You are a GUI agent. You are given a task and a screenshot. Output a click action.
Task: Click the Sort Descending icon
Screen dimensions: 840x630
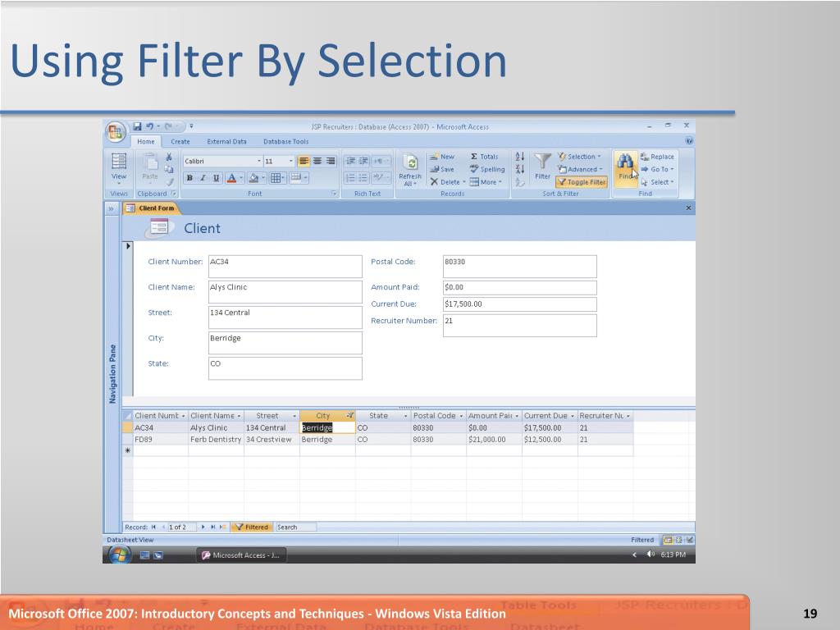pos(519,169)
